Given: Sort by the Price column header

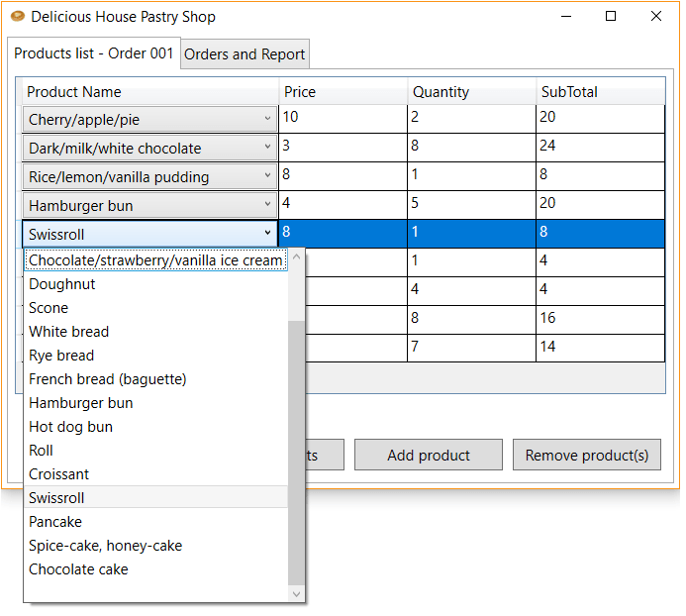Looking at the screenshot, I should (x=343, y=92).
